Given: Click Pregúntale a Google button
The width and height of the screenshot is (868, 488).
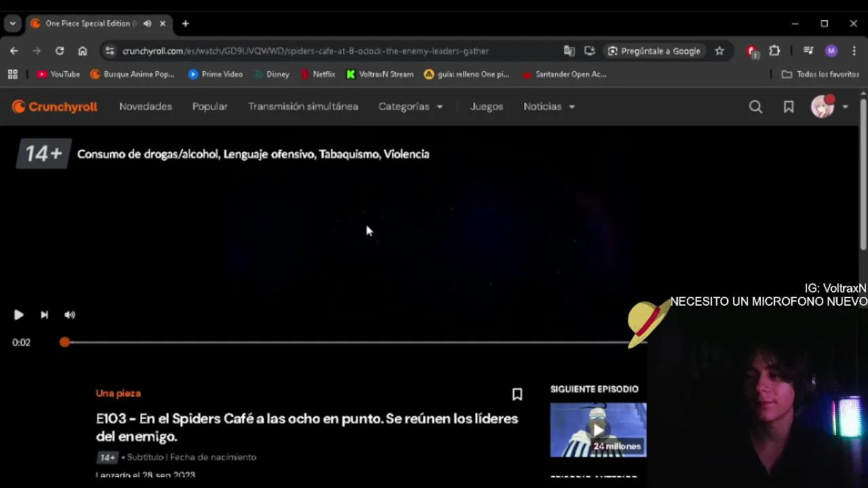Looking at the screenshot, I should pyautogui.click(x=654, y=51).
